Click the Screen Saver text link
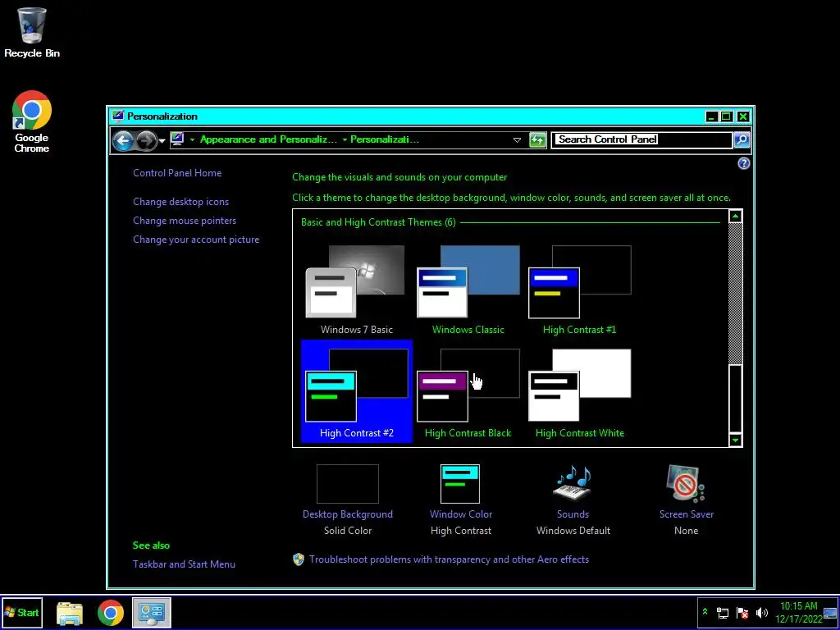Image resolution: width=840 pixels, height=630 pixels. (687, 514)
